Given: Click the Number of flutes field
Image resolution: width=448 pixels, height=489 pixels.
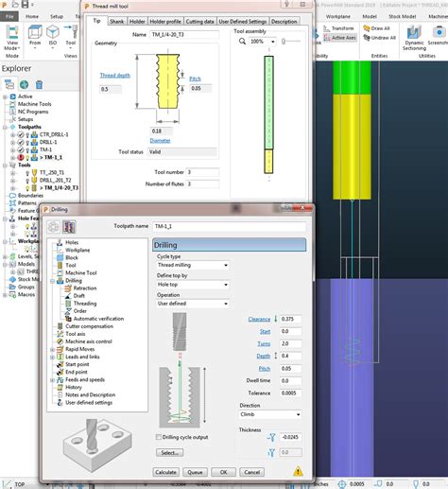Looking at the screenshot, I should point(202,183).
